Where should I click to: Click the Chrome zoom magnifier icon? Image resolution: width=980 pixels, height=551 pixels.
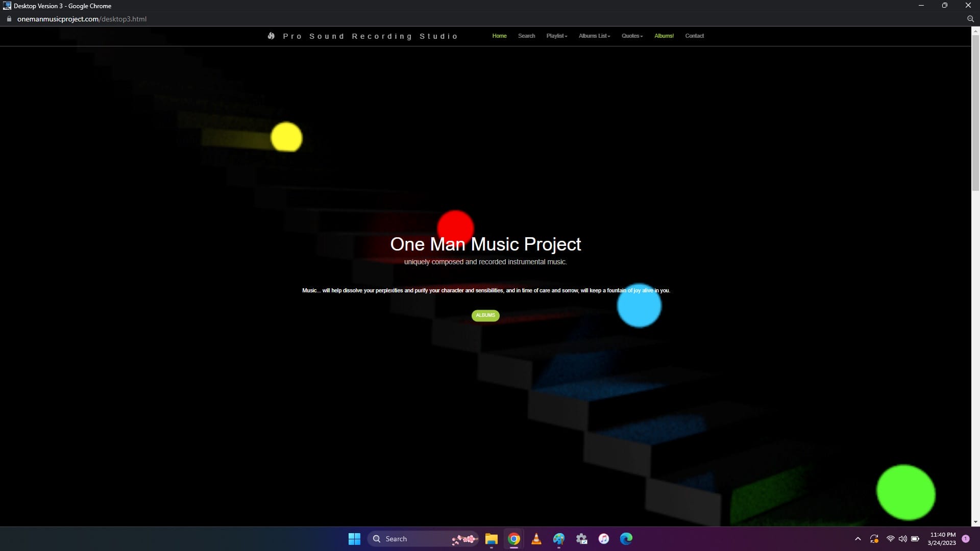click(x=970, y=19)
